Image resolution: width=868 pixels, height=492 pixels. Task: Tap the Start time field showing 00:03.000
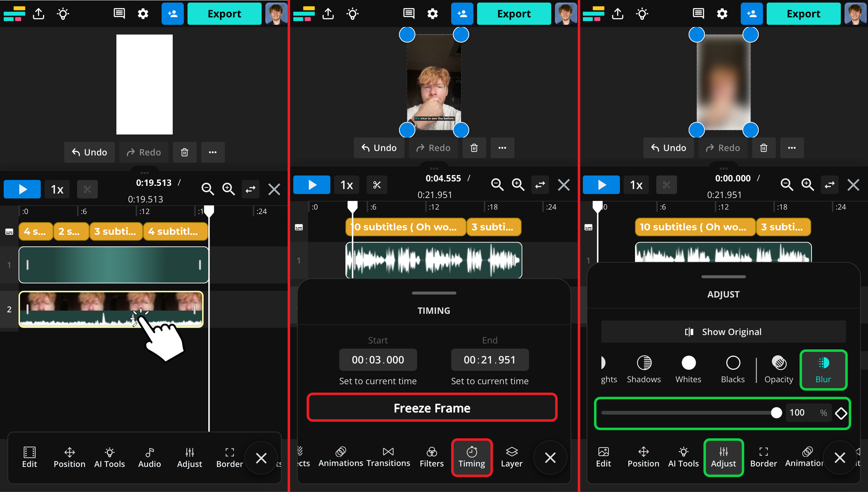coord(378,360)
